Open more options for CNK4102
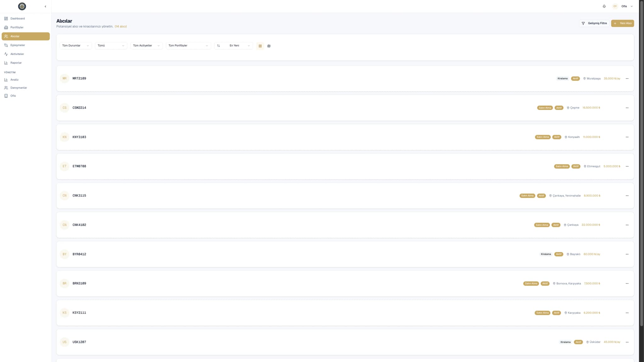 627,225
